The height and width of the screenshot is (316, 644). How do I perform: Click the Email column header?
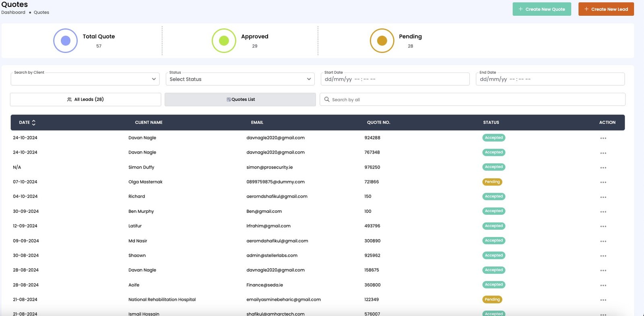click(257, 123)
